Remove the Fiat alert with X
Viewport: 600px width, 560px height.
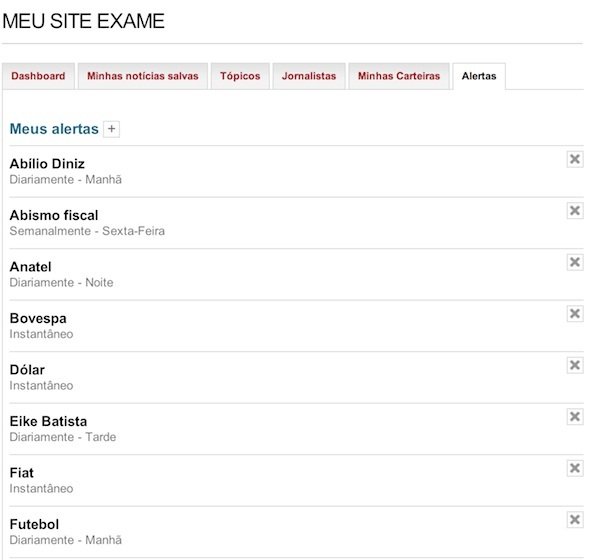575,468
